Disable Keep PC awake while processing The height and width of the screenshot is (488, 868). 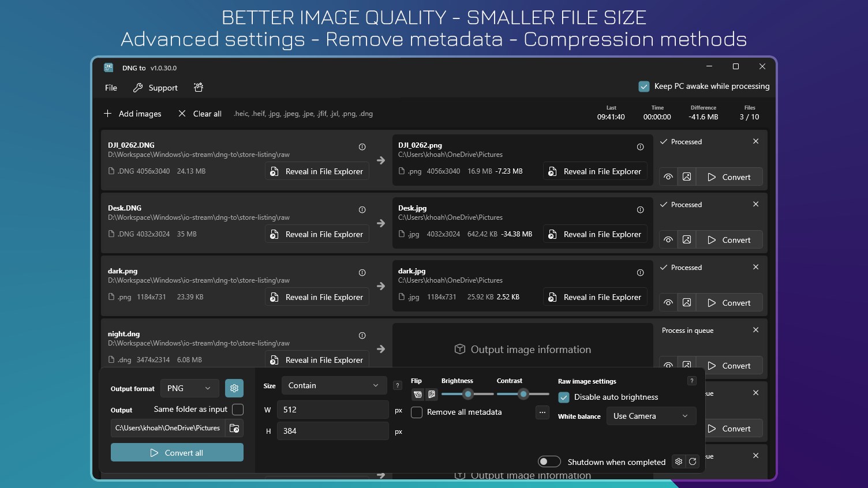tap(644, 86)
